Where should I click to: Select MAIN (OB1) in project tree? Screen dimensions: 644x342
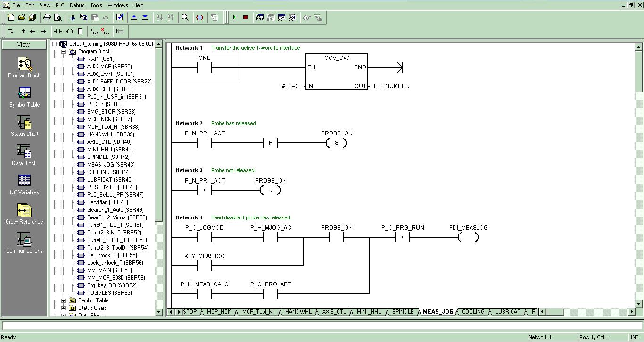[x=100, y=59]
